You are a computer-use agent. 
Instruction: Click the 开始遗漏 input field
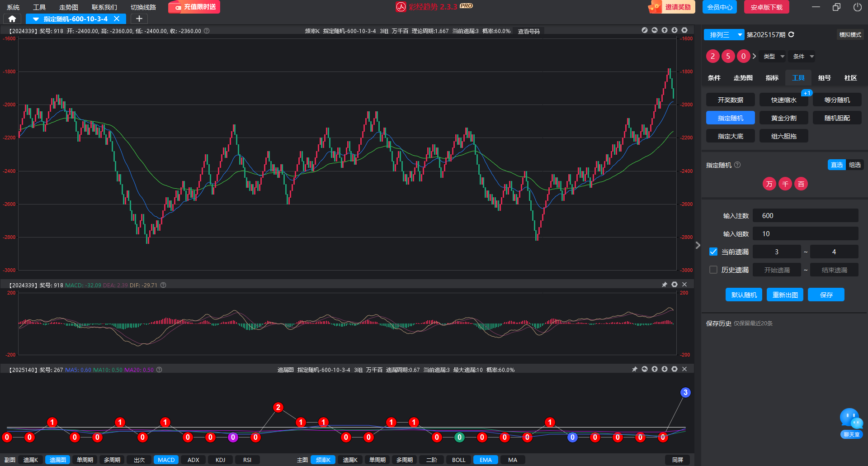(x=777, y=270)
